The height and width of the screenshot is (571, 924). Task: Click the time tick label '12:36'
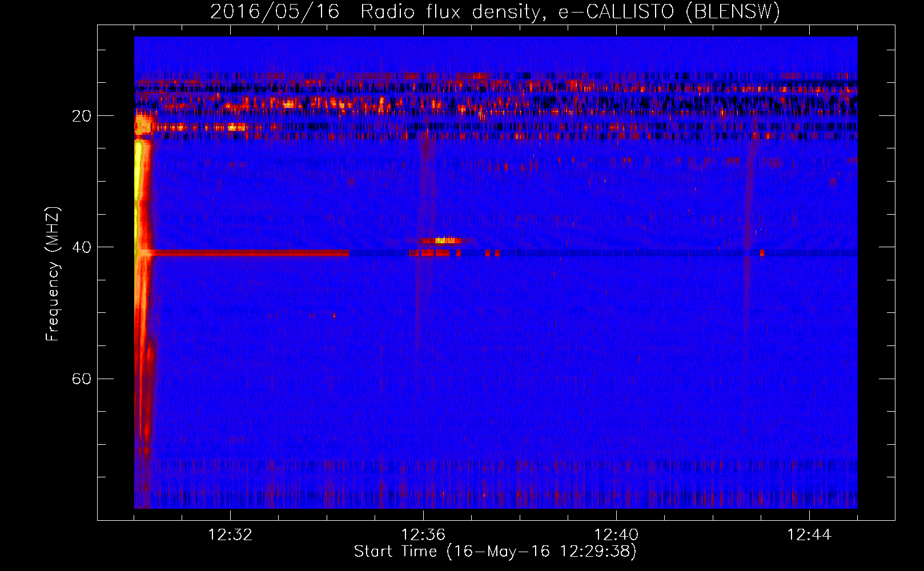point(423,535)
